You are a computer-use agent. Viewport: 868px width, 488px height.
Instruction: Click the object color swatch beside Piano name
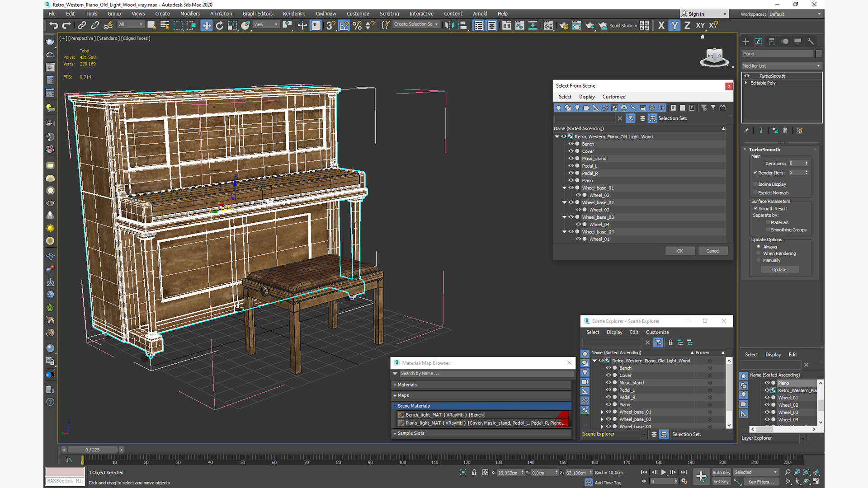[x=818, y=54]
